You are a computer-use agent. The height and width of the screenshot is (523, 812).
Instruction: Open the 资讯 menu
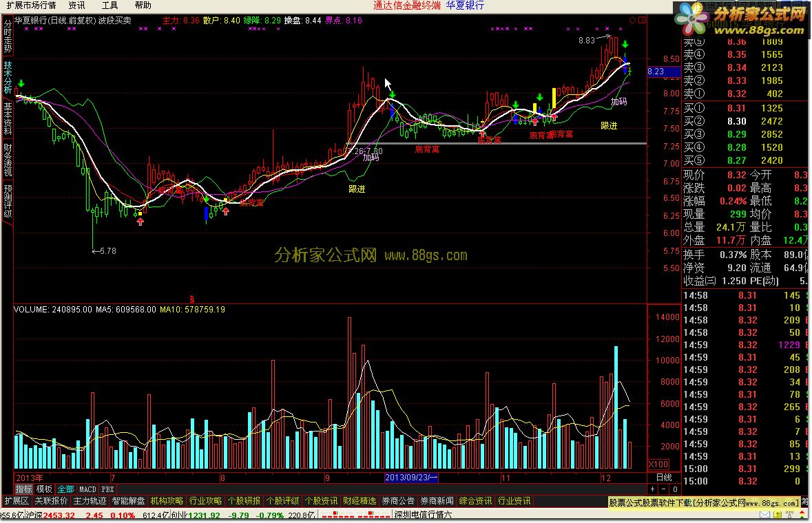pos(76,6)
